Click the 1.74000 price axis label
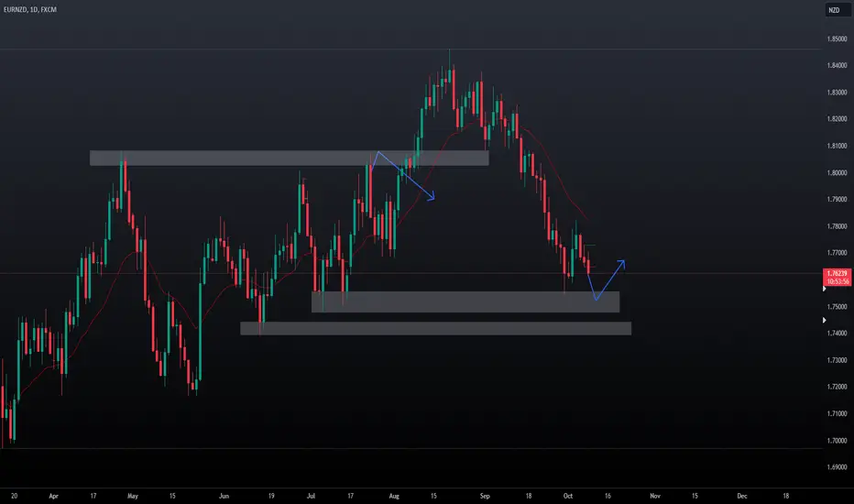The width and height of the screenshot is (854, 504). point(838,334)
